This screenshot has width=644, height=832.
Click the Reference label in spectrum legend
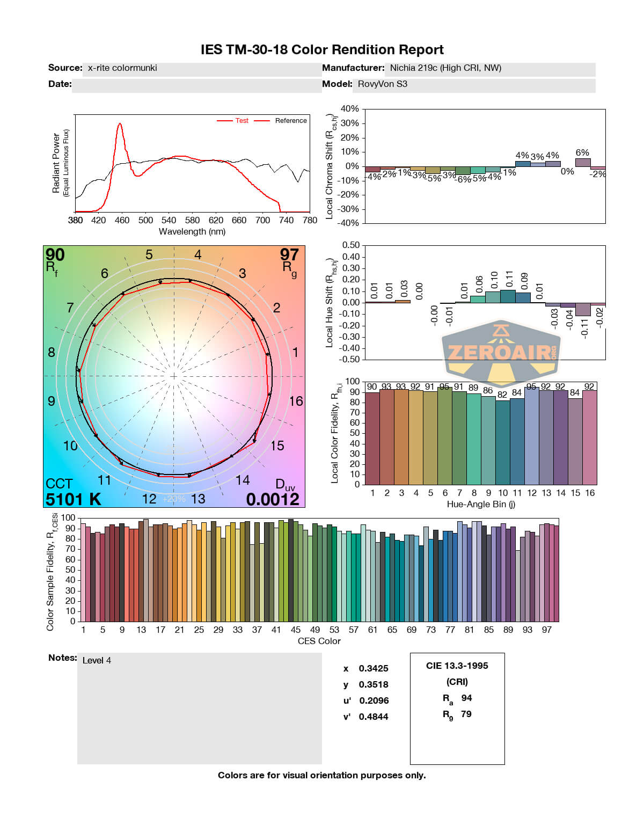290,121
